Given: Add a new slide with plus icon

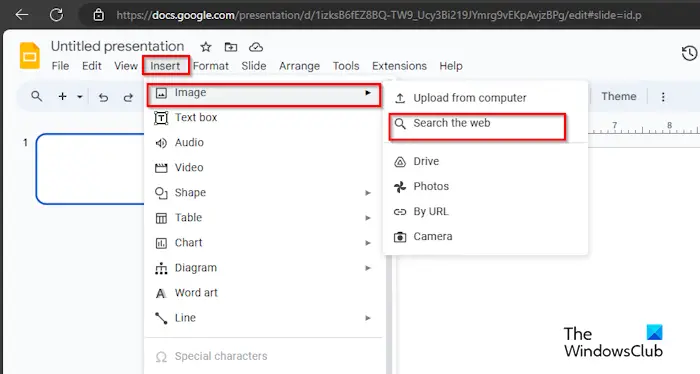Looking at the screenshot, I should [x=62, y=96].
